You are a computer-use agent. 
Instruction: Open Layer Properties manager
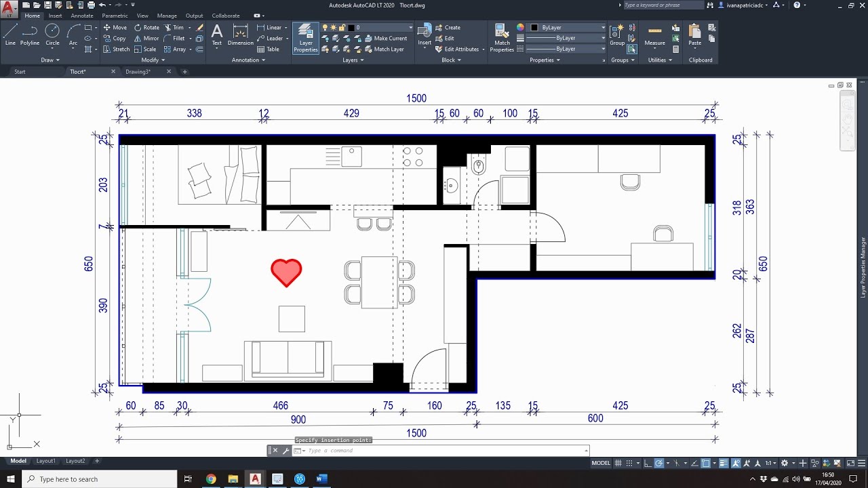point(306,38)
